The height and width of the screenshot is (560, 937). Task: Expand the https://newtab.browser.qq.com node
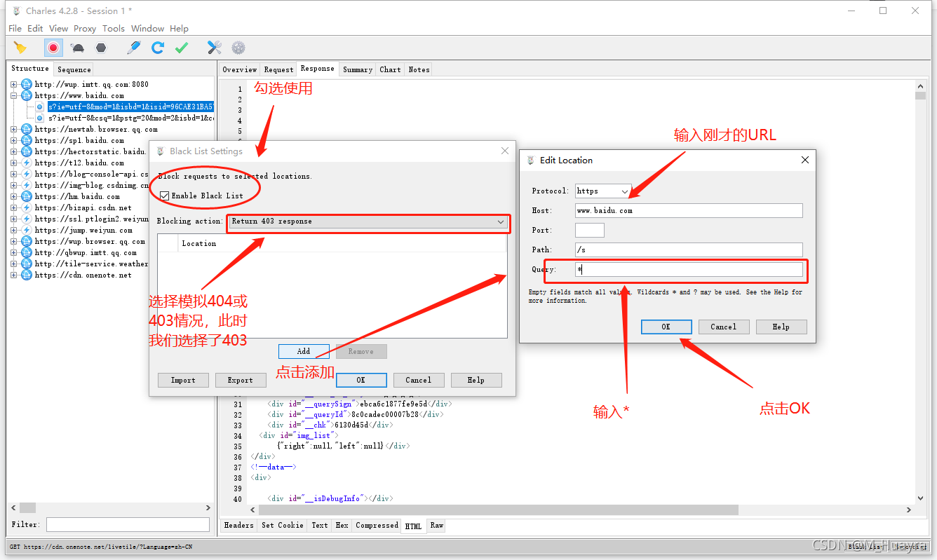pos(13,129)
